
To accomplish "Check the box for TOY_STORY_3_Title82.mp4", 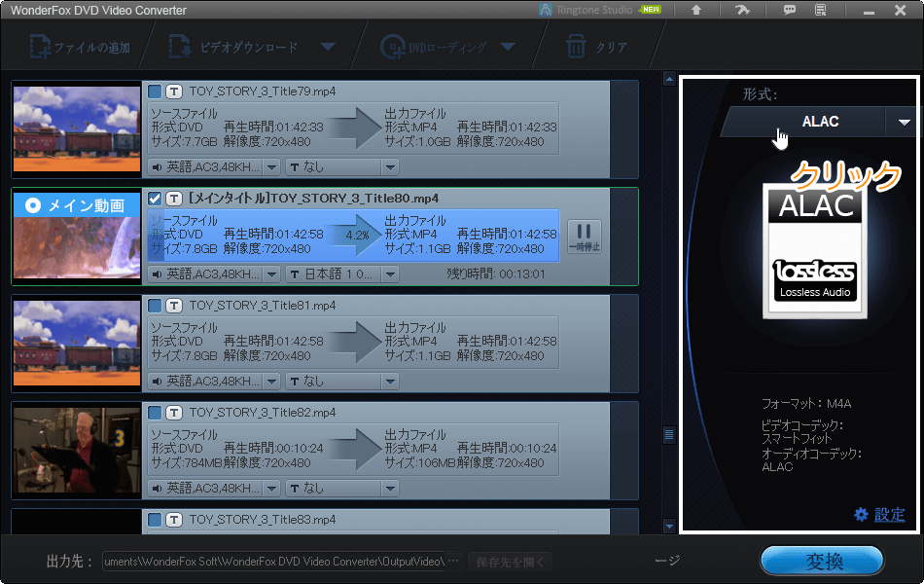I will (155, 413).
